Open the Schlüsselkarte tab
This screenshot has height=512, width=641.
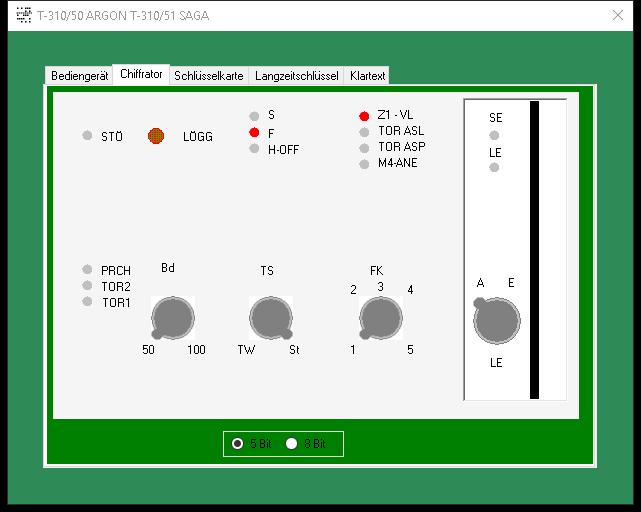pos(208,76)
